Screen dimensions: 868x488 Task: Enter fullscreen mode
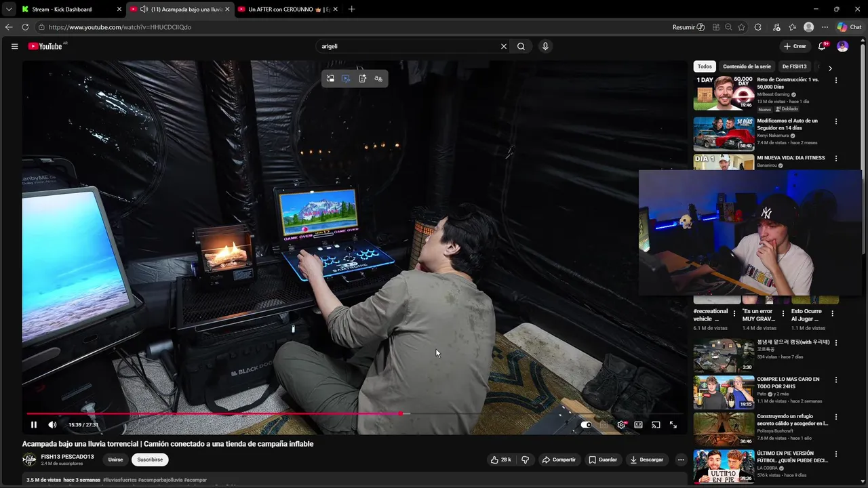coord(673,425)
